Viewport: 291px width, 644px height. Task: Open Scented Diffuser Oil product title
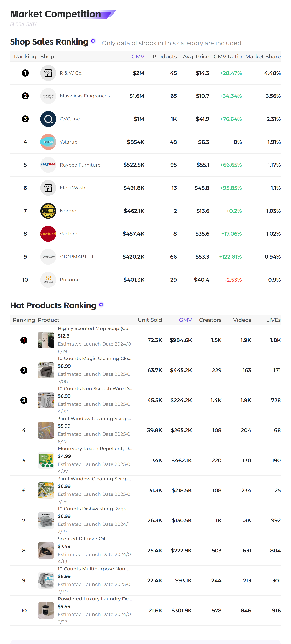point(81,539)
